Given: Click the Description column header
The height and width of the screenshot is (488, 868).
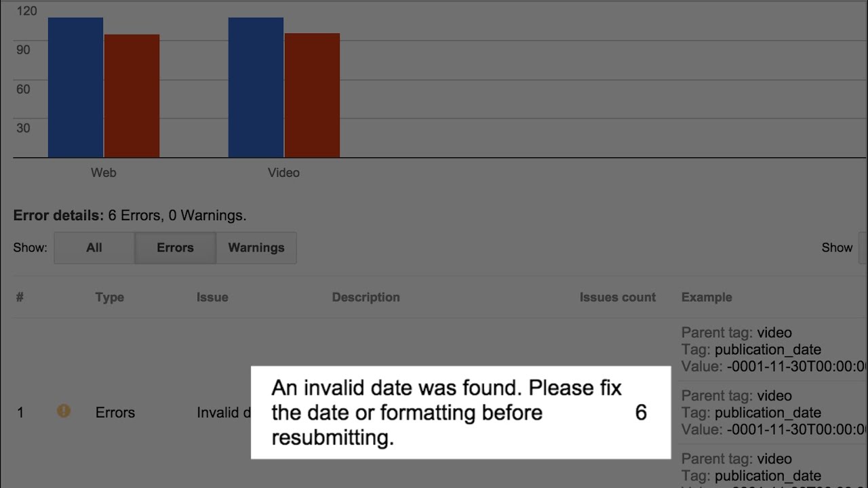Looking at the screenshot, I should tap(366, 297).
